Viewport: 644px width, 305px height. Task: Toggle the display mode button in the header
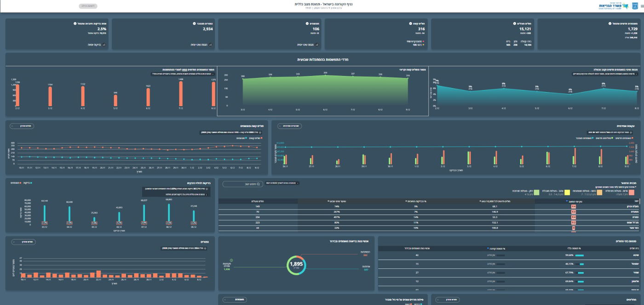(88, 6)
